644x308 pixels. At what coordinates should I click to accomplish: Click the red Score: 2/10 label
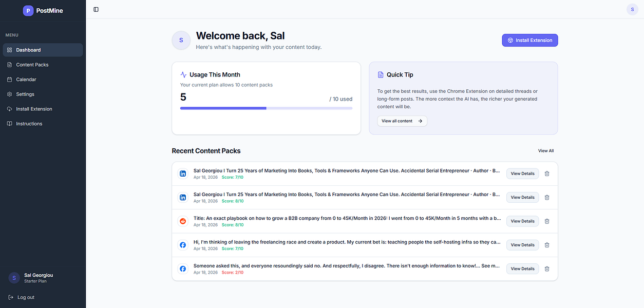click(x=233, y=273)
